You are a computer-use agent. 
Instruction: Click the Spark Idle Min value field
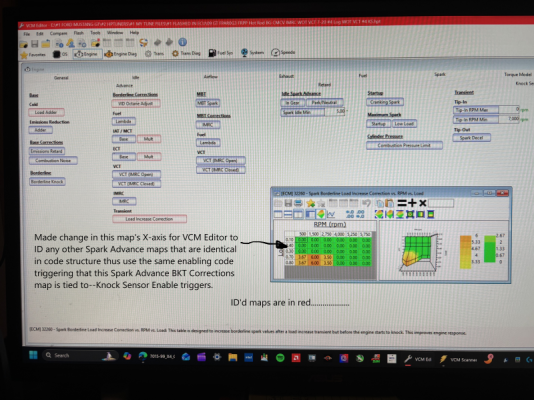tap(335, 112)
